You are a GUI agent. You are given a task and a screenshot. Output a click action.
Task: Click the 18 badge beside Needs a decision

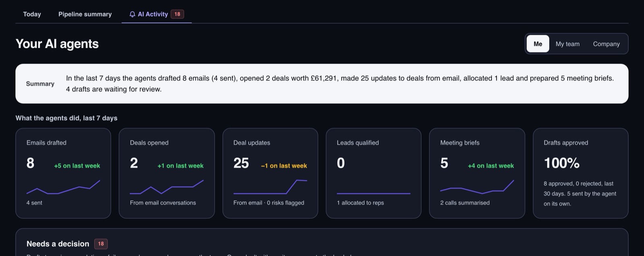coord(101,244)
